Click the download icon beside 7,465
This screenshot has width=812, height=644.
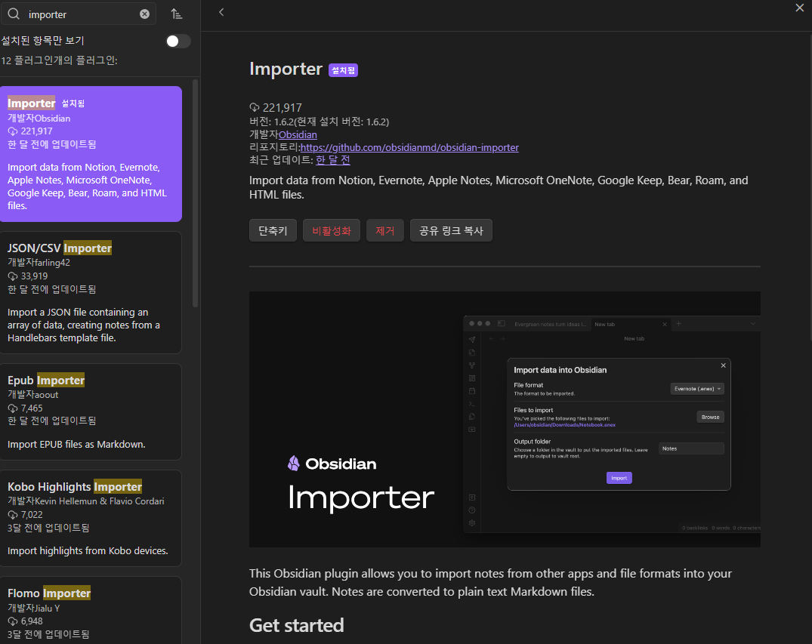point(12,408)
